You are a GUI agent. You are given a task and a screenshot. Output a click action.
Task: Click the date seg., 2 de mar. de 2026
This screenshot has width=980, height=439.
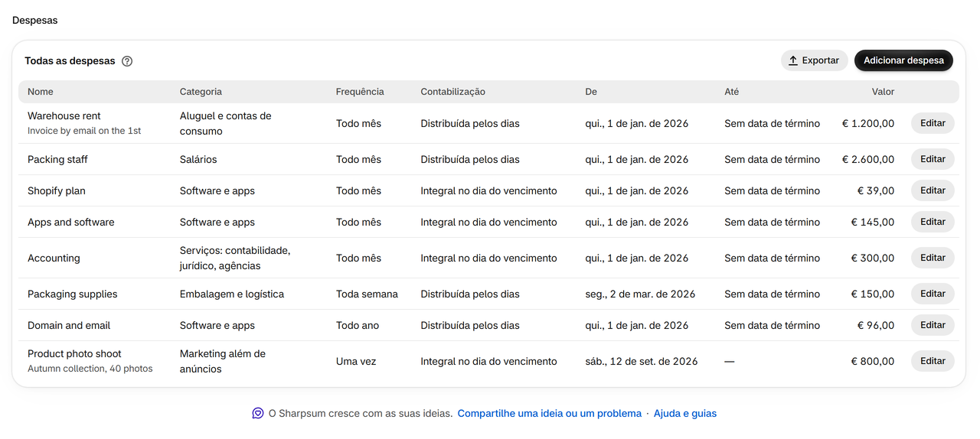coord(640,294)
